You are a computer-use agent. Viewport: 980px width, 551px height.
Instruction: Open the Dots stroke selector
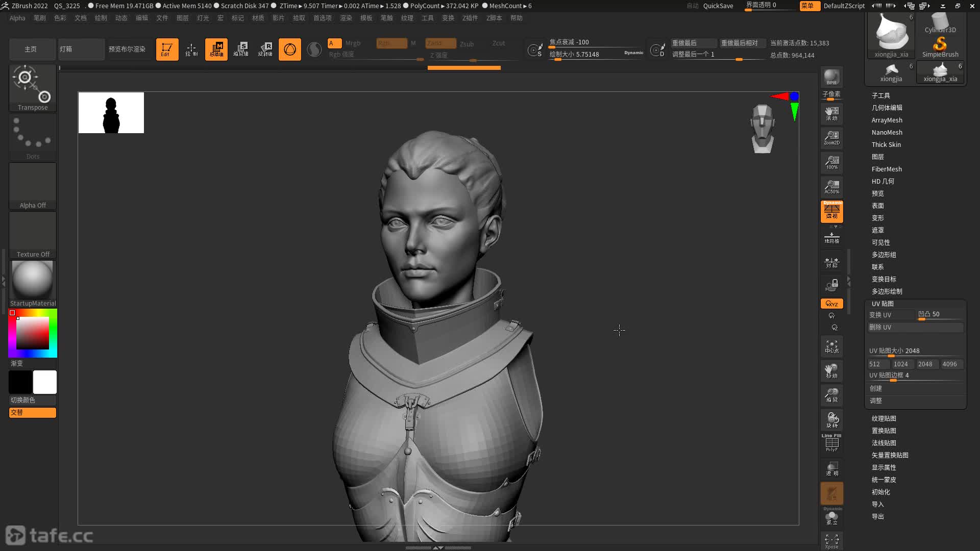[33, 137]
